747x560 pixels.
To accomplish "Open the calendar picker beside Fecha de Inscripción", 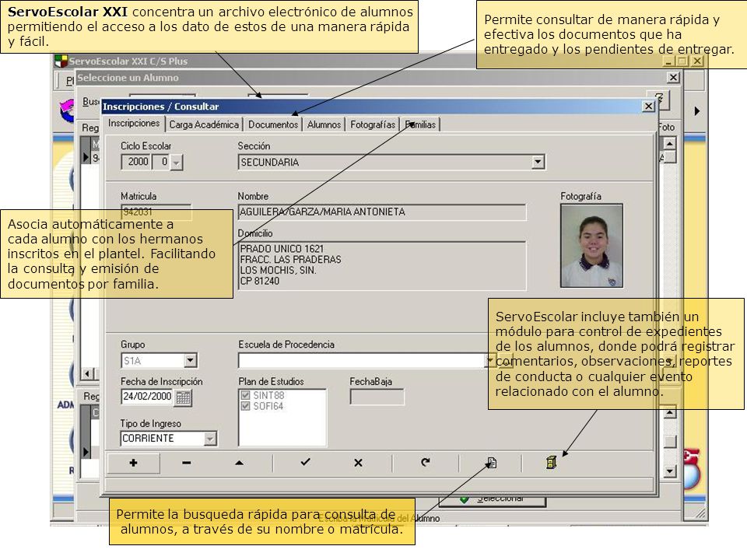I will click(184, 397).
